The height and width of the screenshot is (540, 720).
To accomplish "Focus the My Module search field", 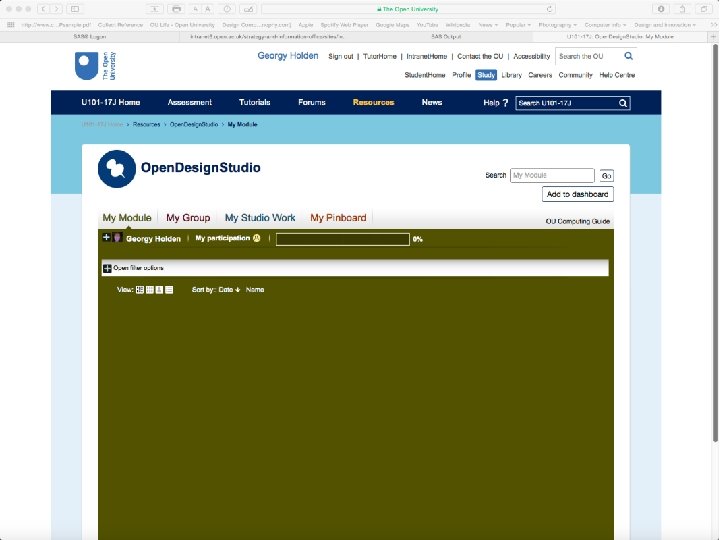I will pos(552,175).
